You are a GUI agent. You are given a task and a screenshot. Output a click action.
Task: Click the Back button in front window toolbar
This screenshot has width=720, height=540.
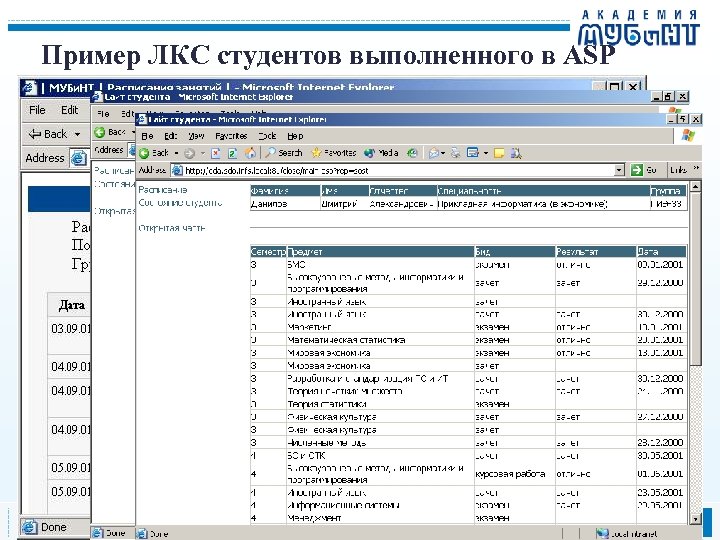point(154,153)
